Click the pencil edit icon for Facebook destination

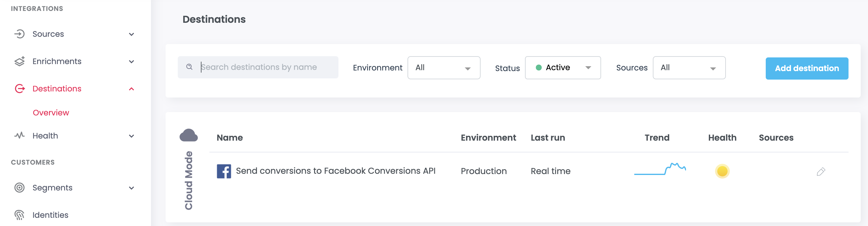(821, 172)
